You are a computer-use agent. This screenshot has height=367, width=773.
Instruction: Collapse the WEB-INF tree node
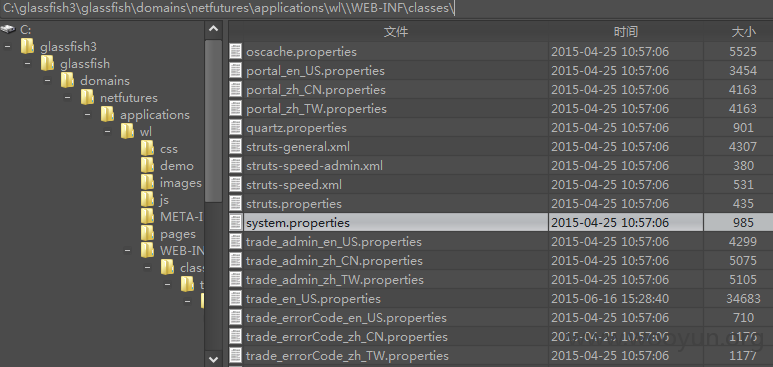[128, 251]
